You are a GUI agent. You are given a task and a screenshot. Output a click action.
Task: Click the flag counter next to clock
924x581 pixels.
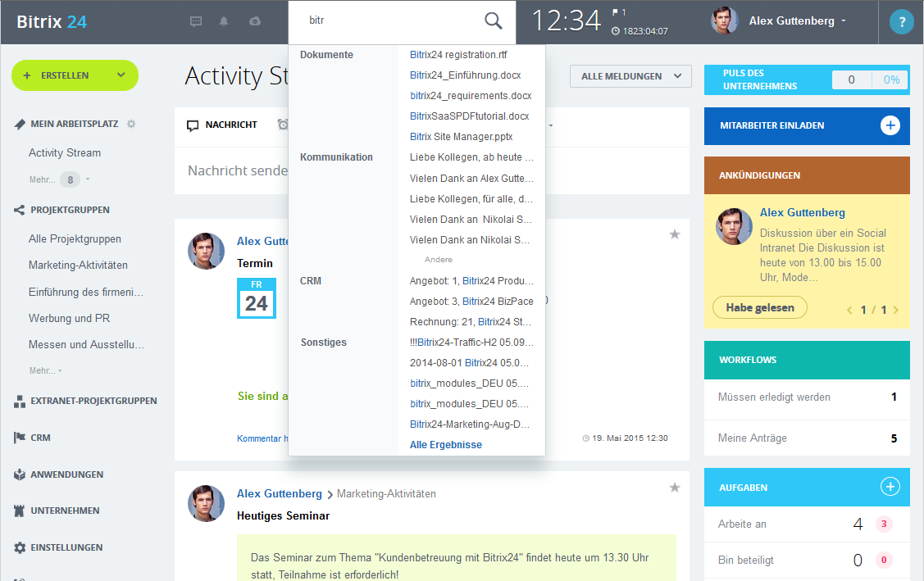tap(619, 11)
